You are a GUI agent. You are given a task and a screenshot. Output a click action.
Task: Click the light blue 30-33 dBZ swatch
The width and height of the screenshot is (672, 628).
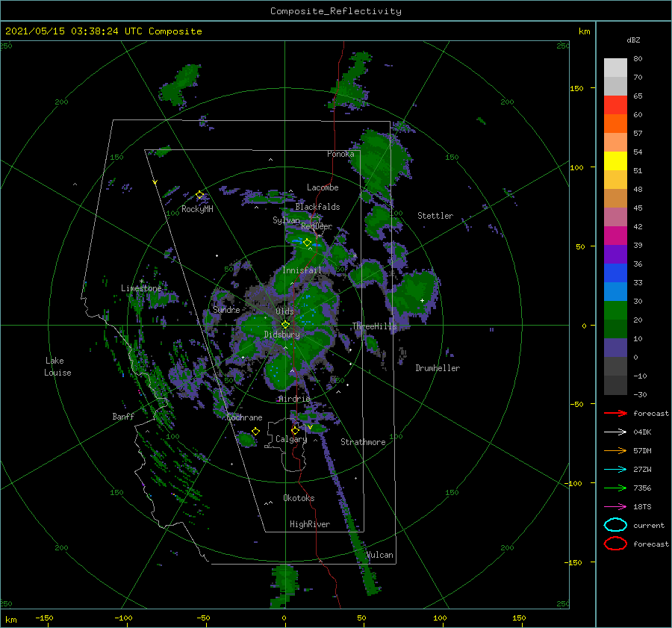point(615,291)
